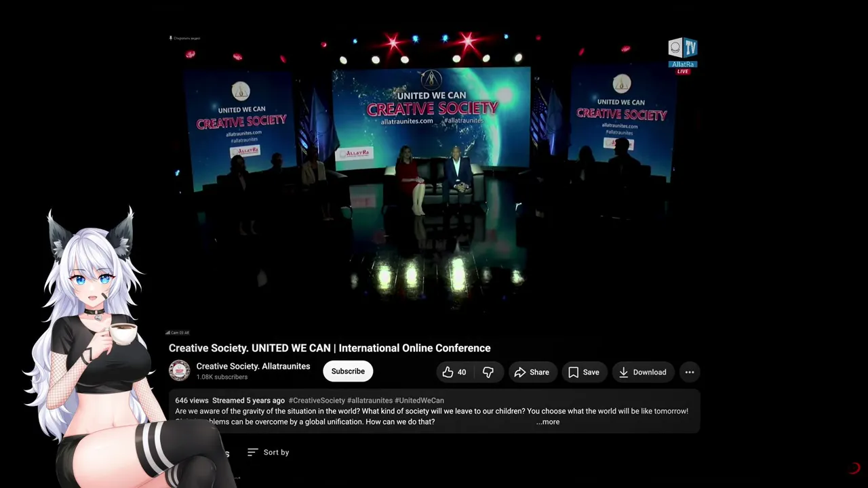The height and width of the screenshot is (488, 868).
Task: Save the video to a playlist
Action: tap(584, 372)
